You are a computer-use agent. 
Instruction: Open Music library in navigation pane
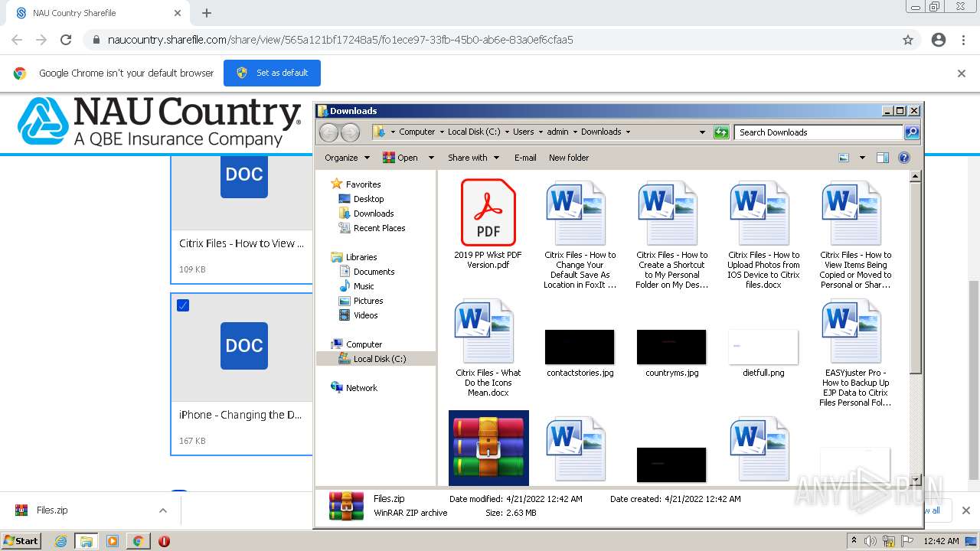(x=364, y=286)
